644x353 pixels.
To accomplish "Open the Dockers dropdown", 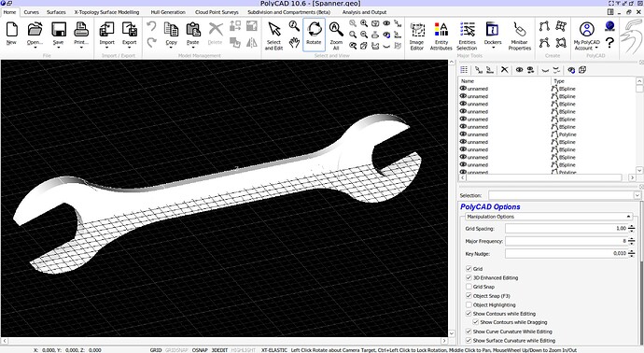I will coord(493,48).
